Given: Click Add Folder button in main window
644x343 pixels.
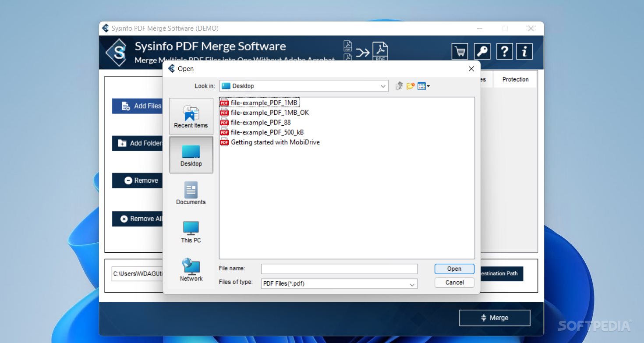Looking at the screenshot, I should pos(137,143).
